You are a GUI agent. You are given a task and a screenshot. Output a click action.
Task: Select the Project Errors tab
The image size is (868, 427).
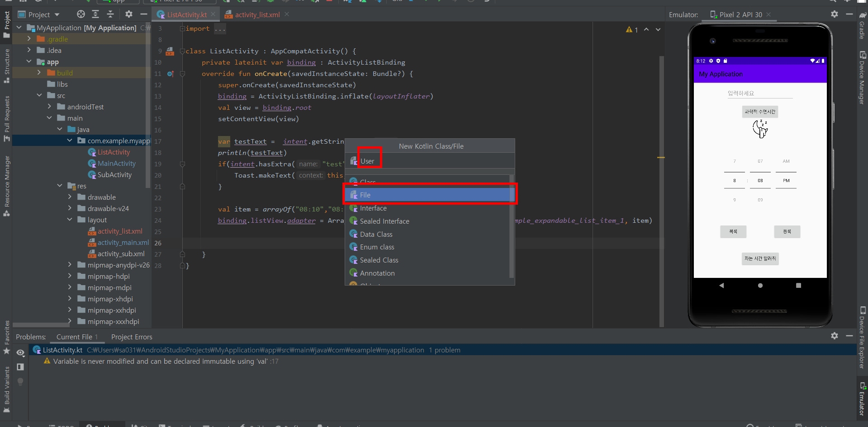[x=132, y=337]
